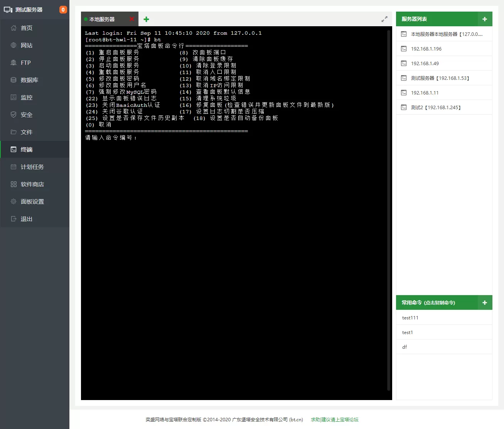This screenshot has width=504, height=429.
Task: Click the notification badge beside 测试服务器
Action: [x=63, y=9]
